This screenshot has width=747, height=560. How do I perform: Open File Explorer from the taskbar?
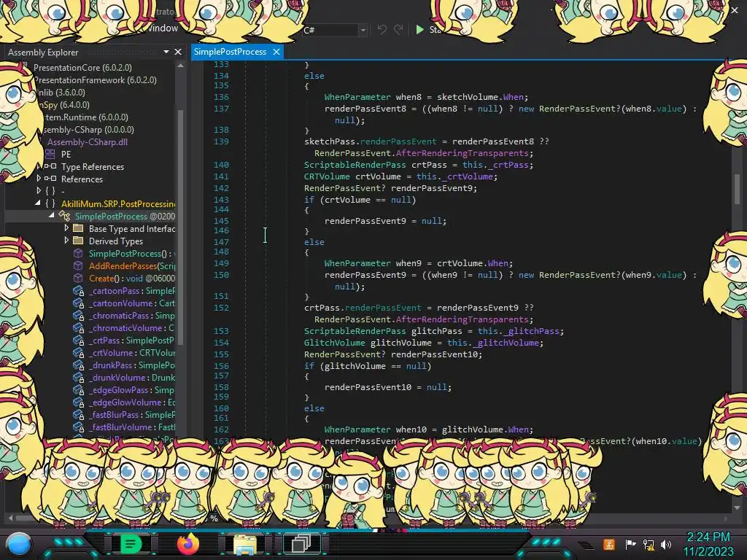245,544
